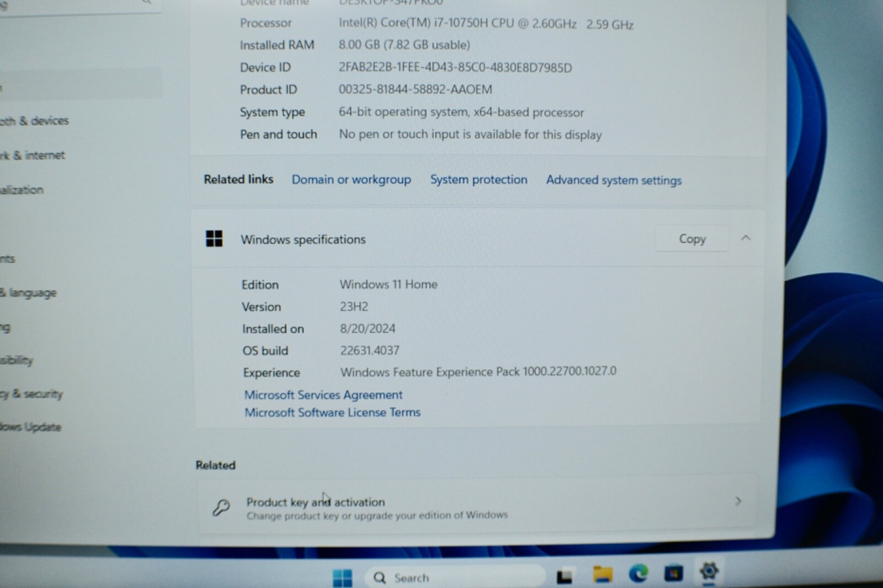Select Time & language in sidebar
Image resolution: width=883 pixels, height=588 pixels.
28,293
